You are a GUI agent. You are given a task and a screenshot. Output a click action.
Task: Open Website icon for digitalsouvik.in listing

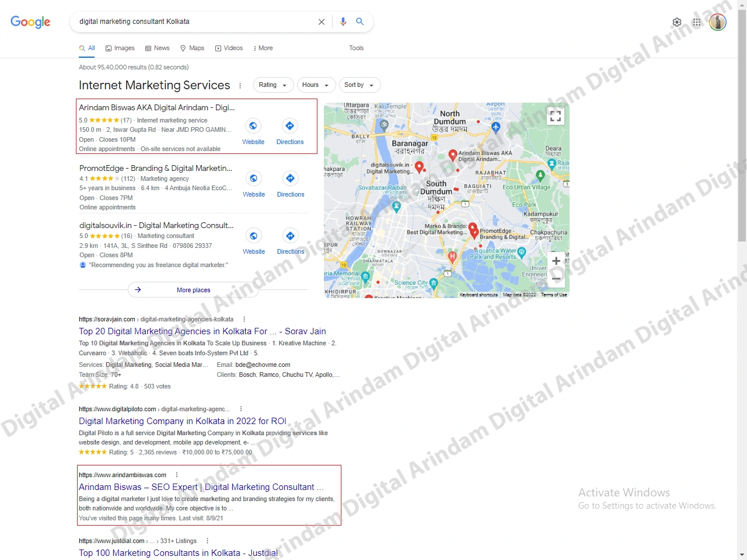254,236
